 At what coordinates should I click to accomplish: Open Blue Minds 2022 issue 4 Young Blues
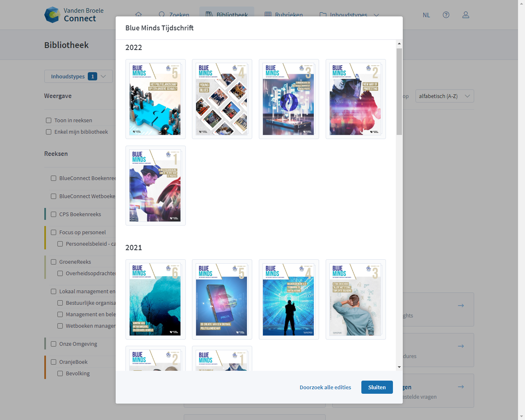pyautogui.click(x=222, y=99)
